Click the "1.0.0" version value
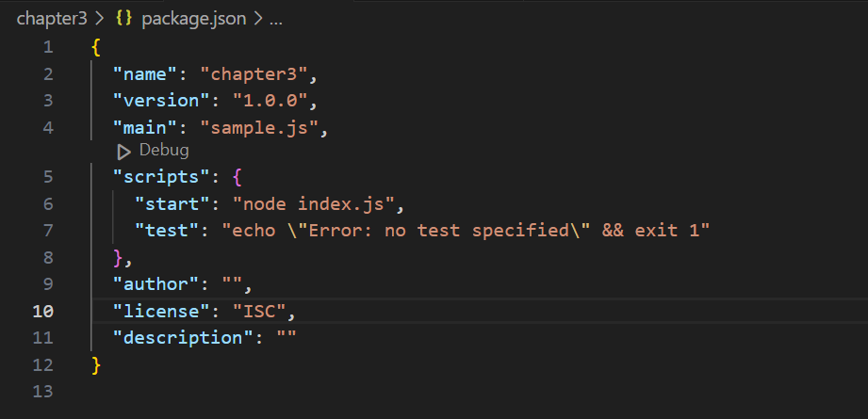Image resolution: width=868 pixels, height=419 pixels. click(270, 101)
